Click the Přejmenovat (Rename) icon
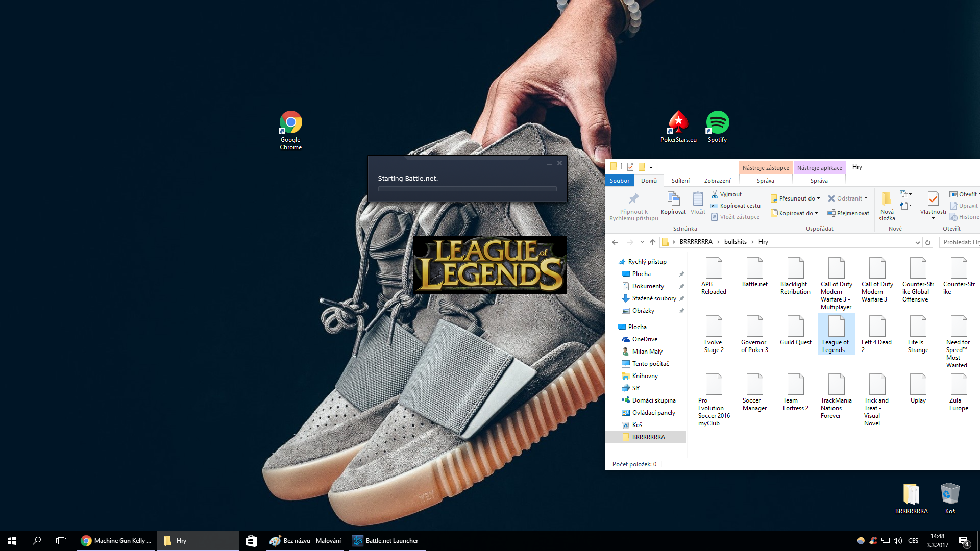The height and width of the screenshot is (551, 980). point(831,213)
